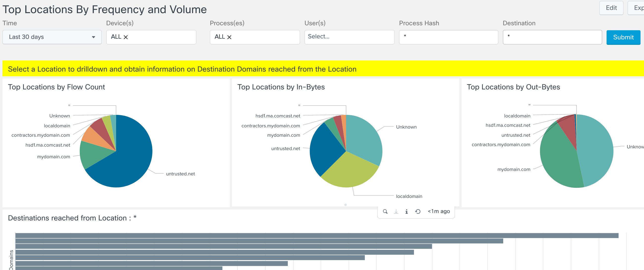Click the Edit button

(x=611, y=8)
